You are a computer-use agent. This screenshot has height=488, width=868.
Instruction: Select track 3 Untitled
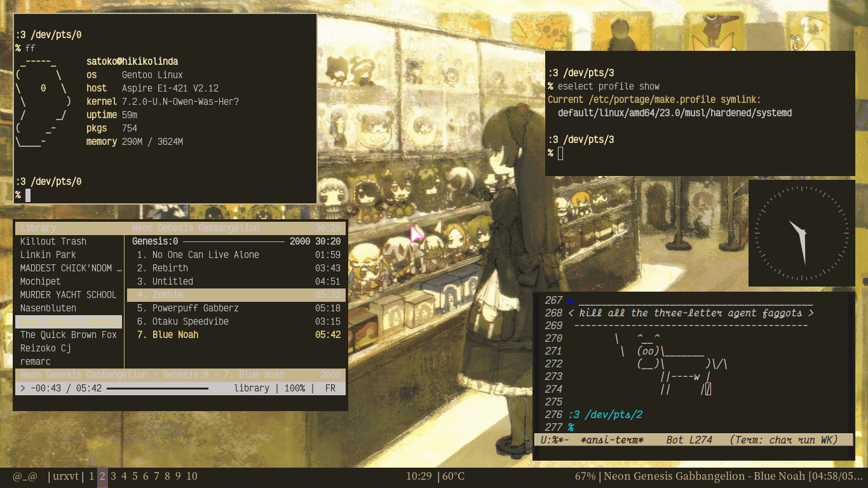(236, 281)
